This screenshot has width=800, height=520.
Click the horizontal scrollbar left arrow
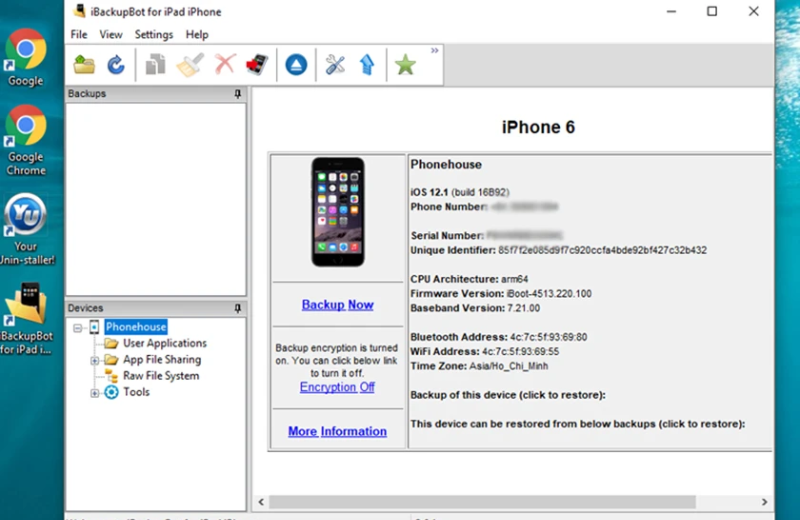(x=261, y=502)
